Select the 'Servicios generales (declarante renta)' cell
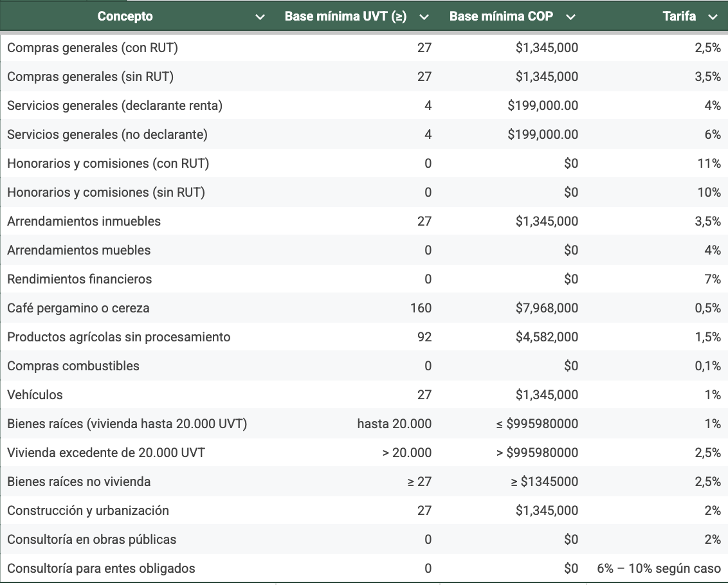Viewport: 728px width, 585px height. pyautogui.click(x=114, y=105)
